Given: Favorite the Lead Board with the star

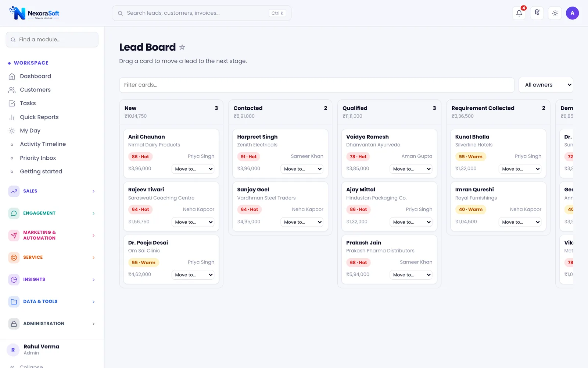Looking at the screenshot, I should 182,47.
